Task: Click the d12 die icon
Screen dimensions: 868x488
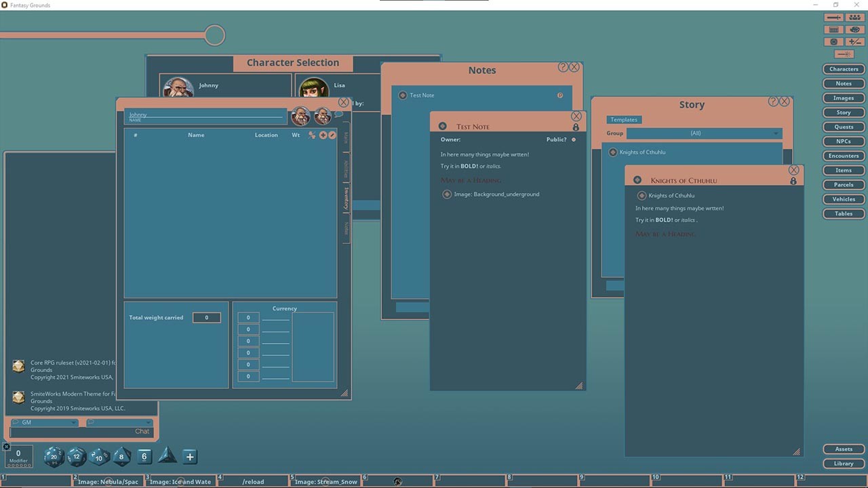Action: (76, 457)
